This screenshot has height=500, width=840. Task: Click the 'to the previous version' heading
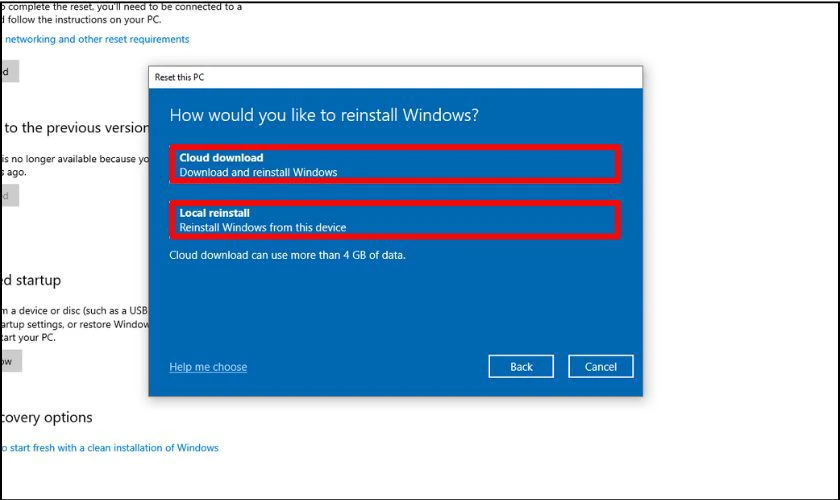tap(76, 127)
